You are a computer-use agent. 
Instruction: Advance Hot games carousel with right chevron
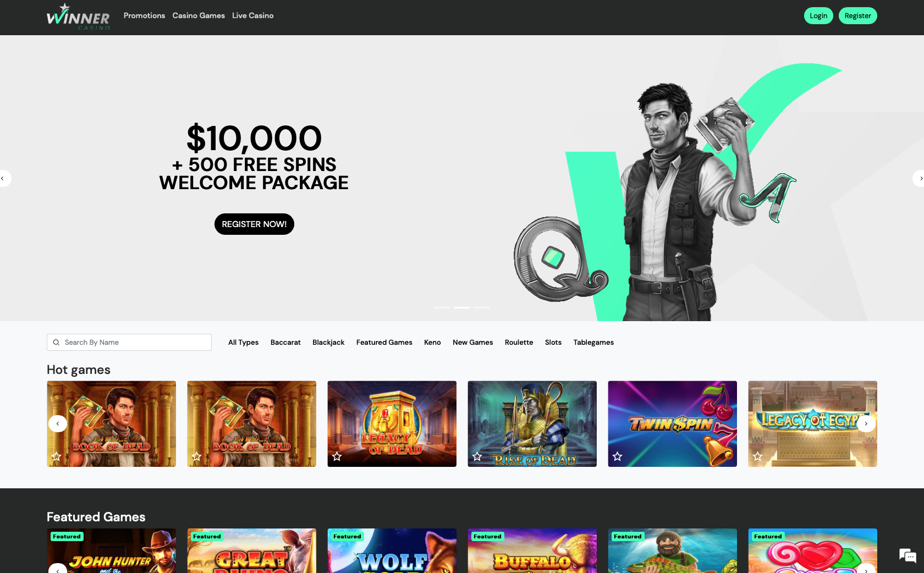[866, 423]
